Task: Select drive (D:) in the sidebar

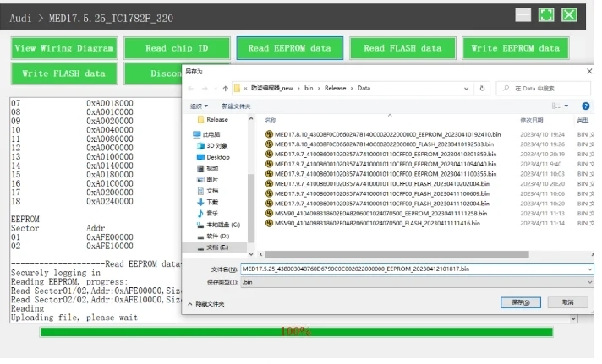Action: point(213,236)
